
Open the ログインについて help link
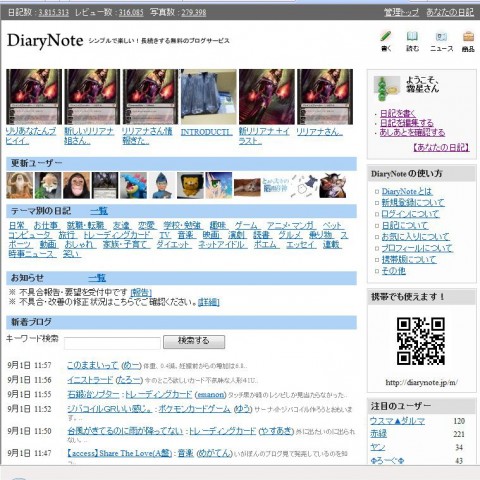click(410, 214)
